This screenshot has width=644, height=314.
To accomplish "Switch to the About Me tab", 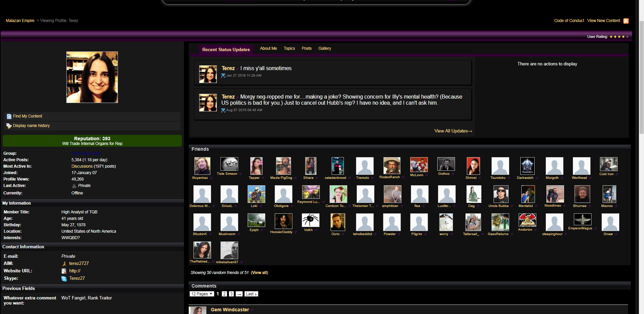I will pos(268,48).
